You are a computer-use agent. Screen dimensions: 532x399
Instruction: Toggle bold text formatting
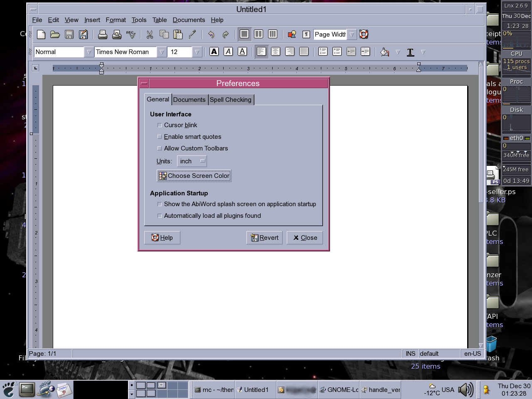click(214, 52)
